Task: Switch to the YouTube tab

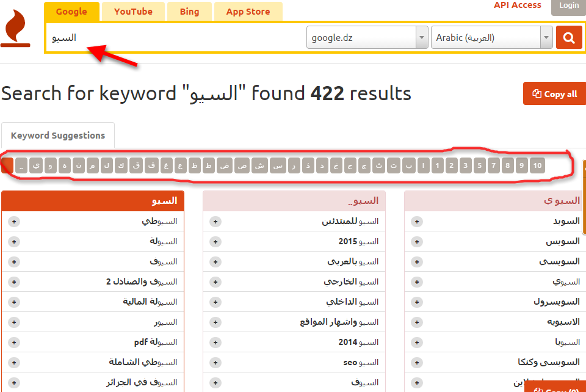Action: click(x=133, y=12)
